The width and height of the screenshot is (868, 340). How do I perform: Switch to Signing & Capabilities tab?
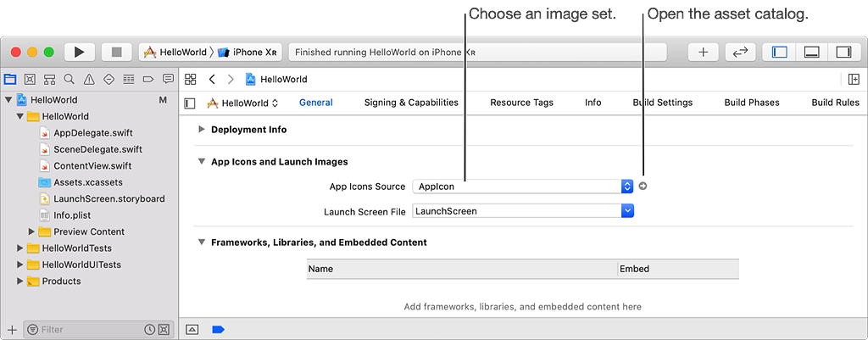411,103
